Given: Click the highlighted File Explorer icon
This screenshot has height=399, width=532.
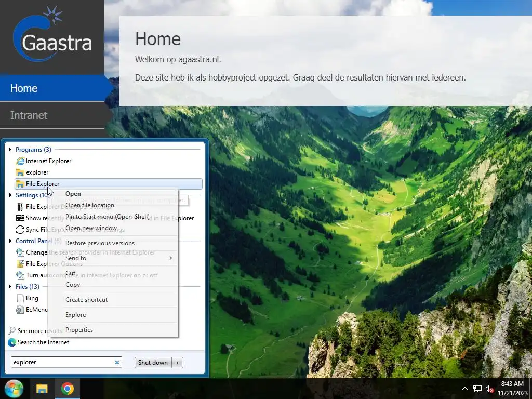Looking at the screenshot, I should pos(20,184).
